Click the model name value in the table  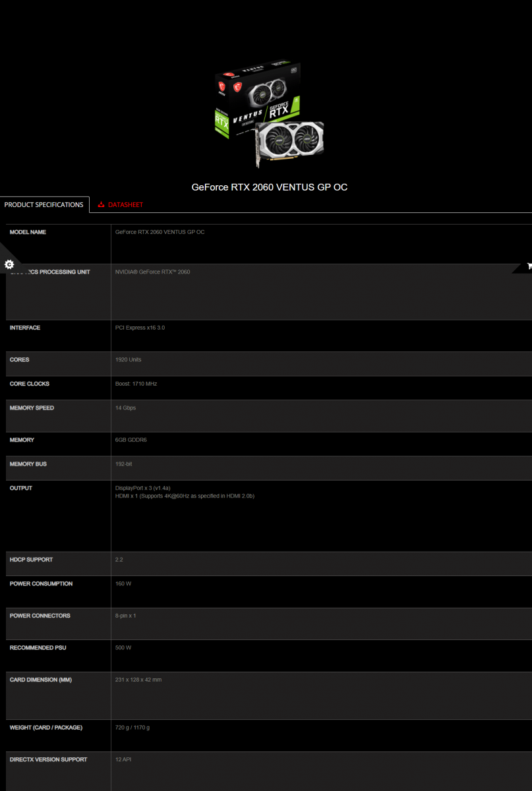[160, 232]
